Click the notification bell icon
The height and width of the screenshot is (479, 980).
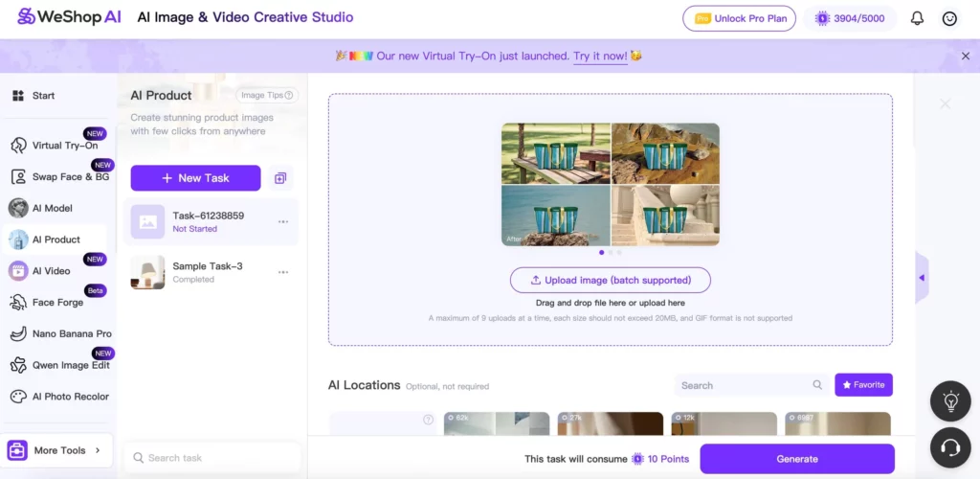click(x=917, y=18)
